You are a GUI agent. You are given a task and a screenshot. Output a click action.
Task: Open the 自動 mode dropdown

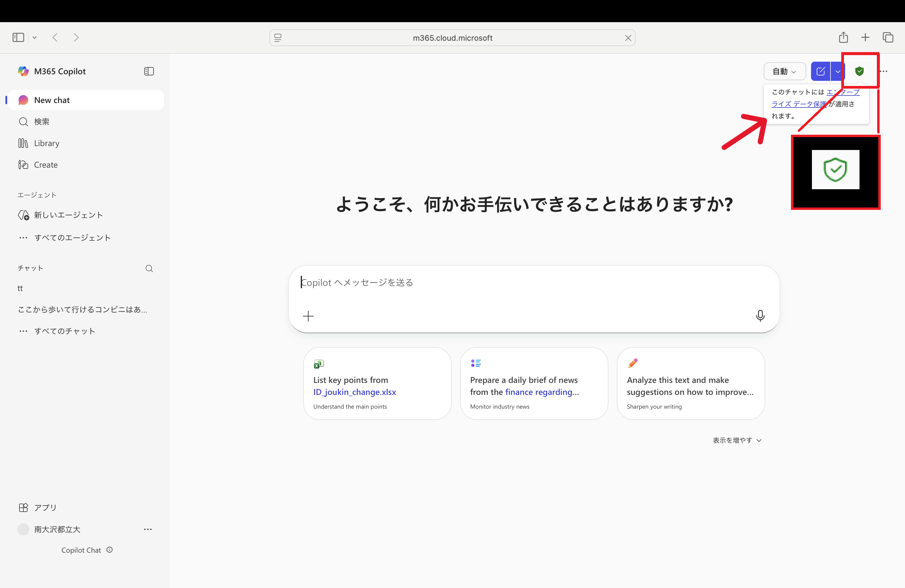coord(784,71)
